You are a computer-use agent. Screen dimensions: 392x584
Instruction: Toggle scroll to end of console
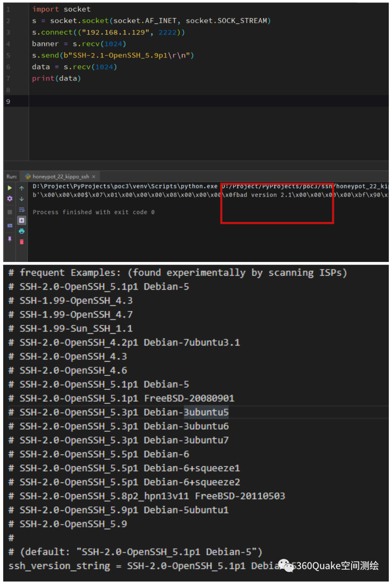[x=22, y=221]
